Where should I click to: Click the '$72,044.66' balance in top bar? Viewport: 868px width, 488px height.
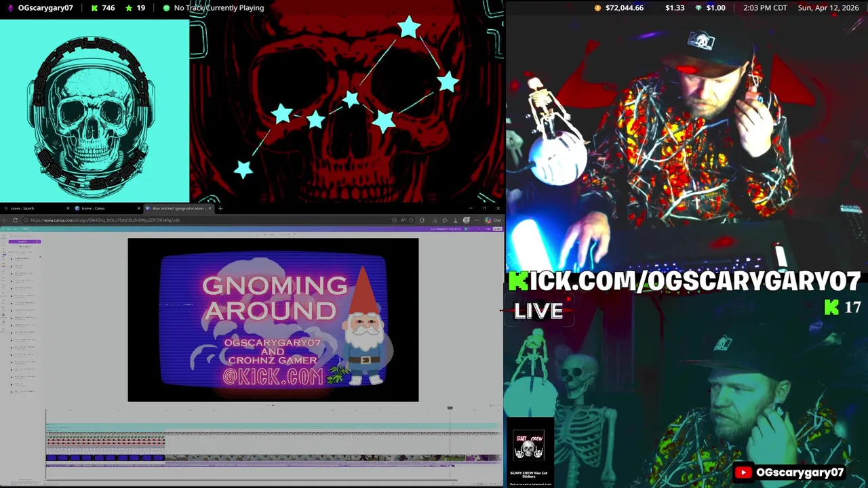[625, 8]
